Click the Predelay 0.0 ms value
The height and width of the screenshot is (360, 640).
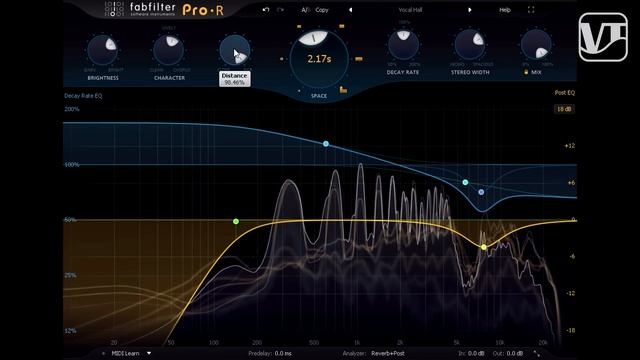click(282, 353)
